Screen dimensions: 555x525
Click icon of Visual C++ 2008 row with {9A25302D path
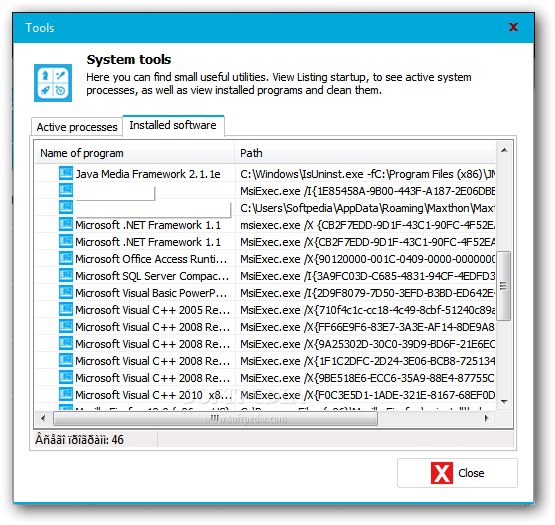(66, 343)
